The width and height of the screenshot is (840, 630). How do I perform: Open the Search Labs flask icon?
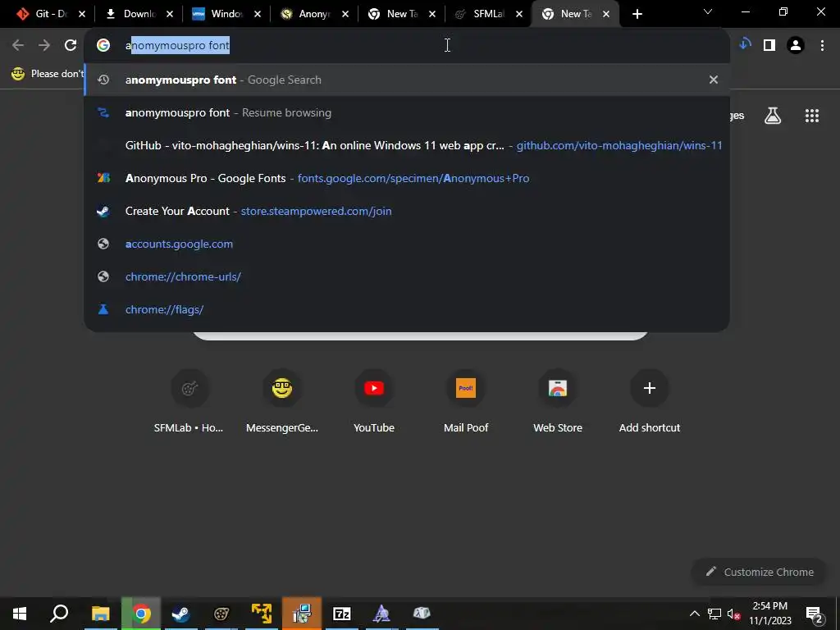[x=773, y=116]
